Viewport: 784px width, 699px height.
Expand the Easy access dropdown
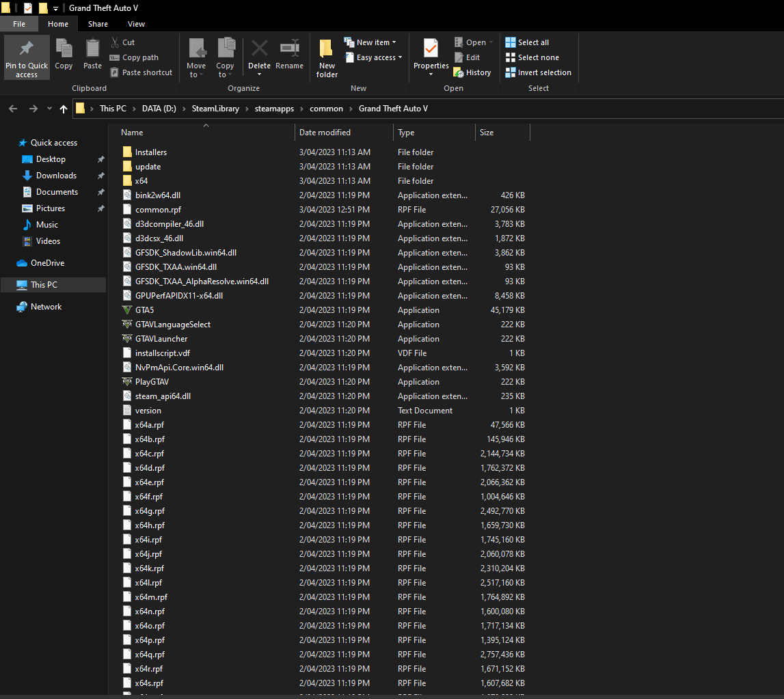click(x=373, y=57)
